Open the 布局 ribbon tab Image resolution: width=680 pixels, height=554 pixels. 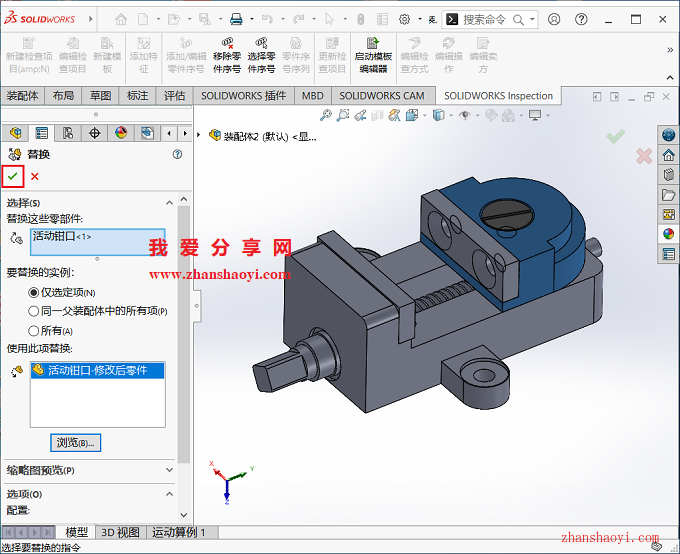[x=63, y=95]
